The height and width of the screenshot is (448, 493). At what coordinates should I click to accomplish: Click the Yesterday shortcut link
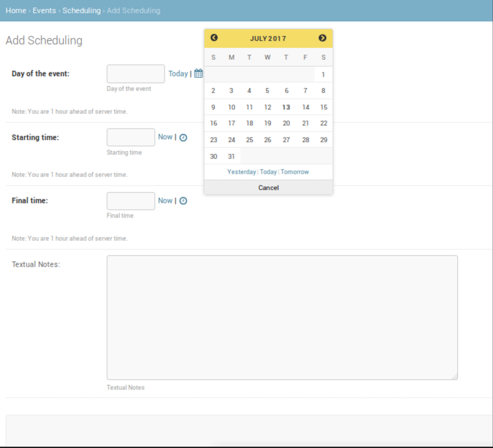tap(241, 172)
